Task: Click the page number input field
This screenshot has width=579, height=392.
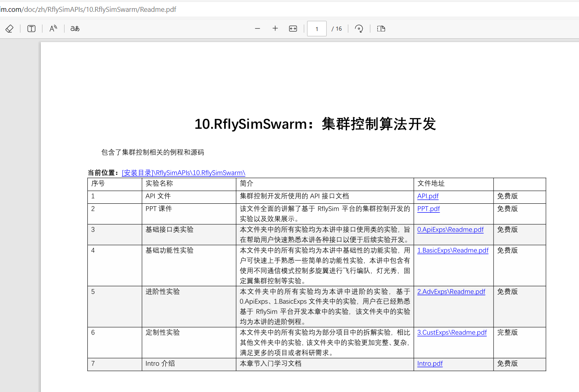Action: click(x=317, y=29)
